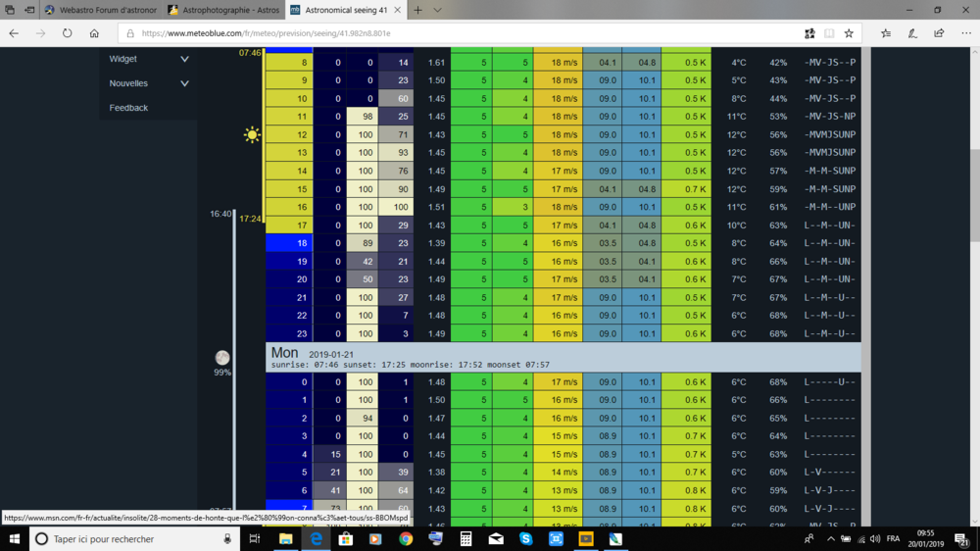980x551 pixels.
Task: Open the favorites hub list
Action: point(886,33)
